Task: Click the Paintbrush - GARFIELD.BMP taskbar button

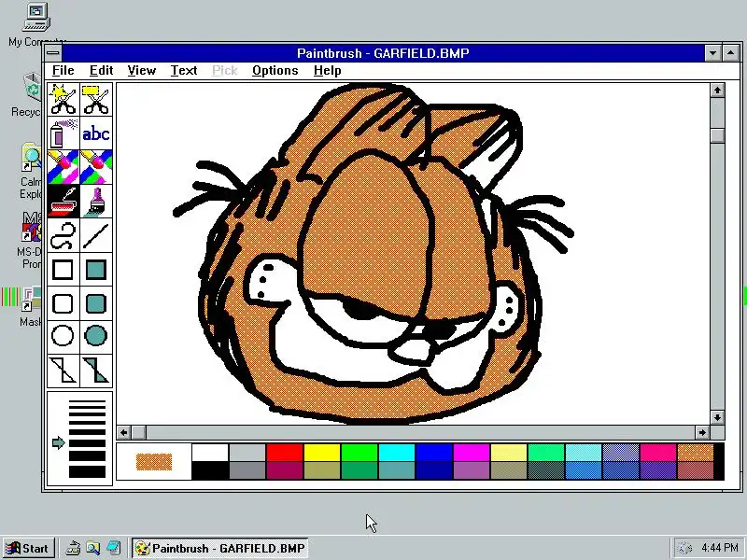Action: 220,548
